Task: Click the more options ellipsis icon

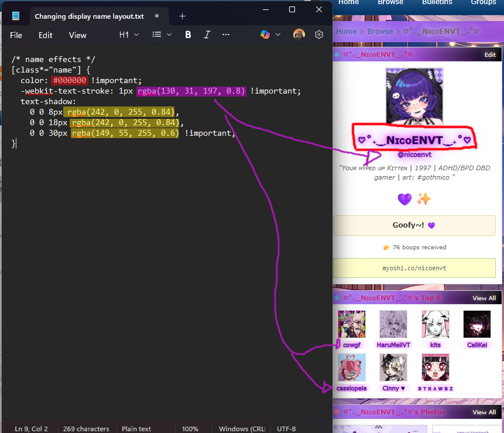Action: pyautogui.click(x=226, y=35)
